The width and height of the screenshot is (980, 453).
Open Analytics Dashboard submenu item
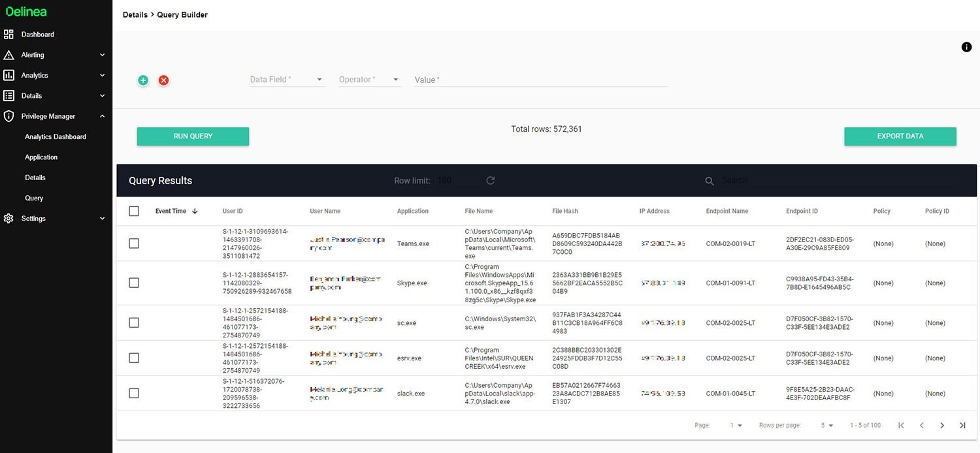click(56, 137)
